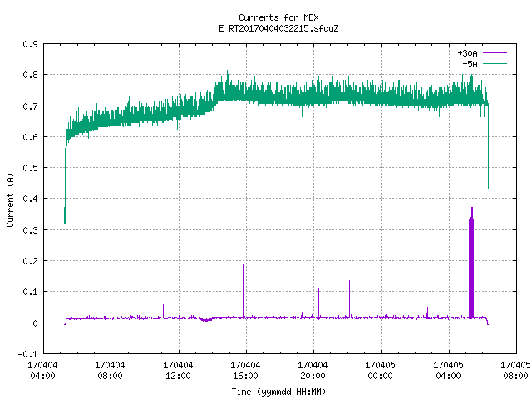Click the 0.4 y-axis tick label
Screen dimensions: 532x399
coord(30,199)
